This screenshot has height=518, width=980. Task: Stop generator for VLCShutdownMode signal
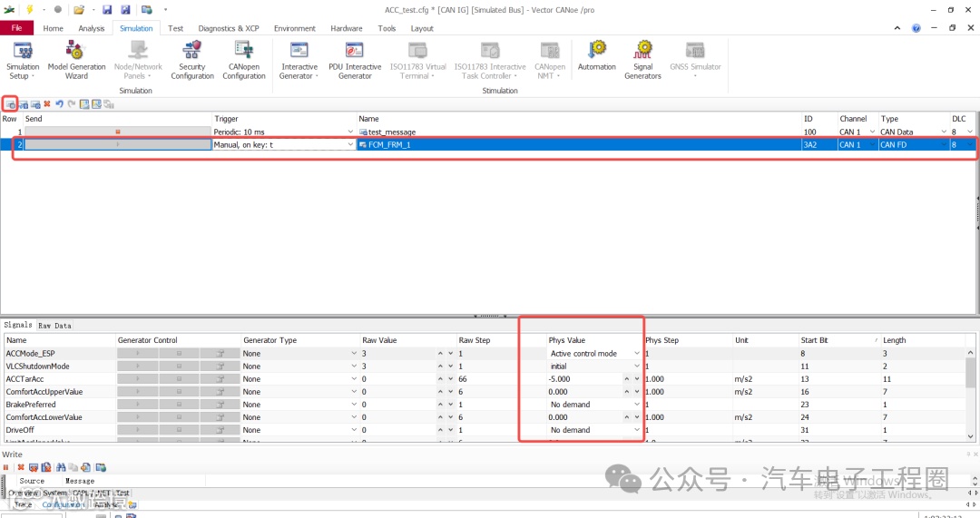pos(179,367)
